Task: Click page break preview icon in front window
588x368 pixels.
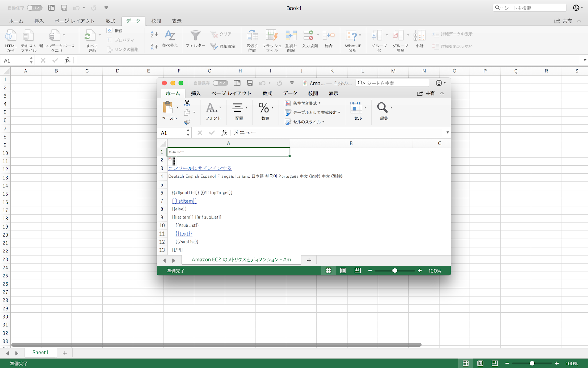Action: (358, 270)
